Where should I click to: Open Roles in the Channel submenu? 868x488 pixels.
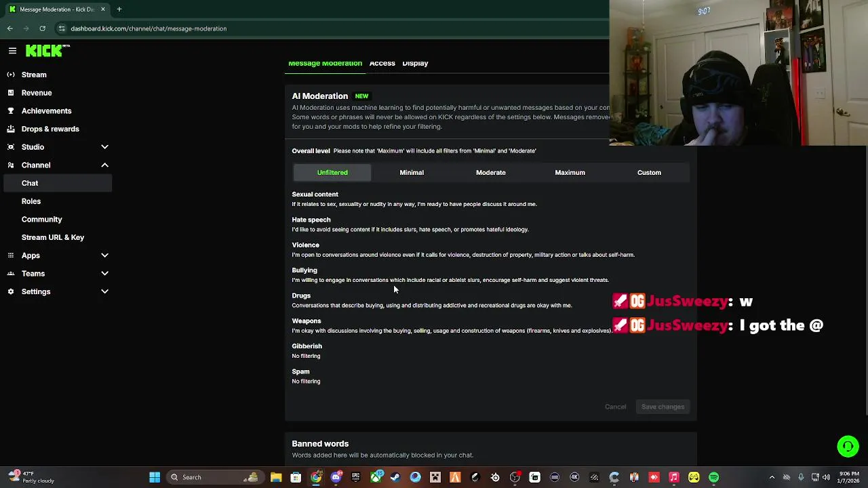click(31, 201)
